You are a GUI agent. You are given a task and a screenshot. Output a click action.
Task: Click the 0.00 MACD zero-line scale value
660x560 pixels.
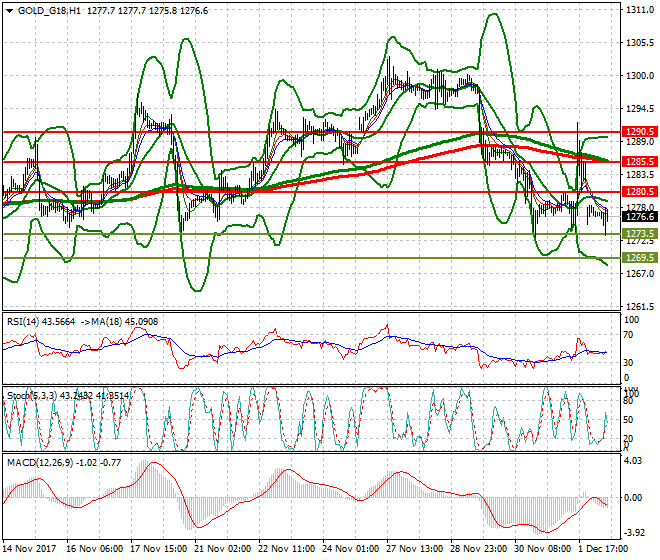point(633,498)
